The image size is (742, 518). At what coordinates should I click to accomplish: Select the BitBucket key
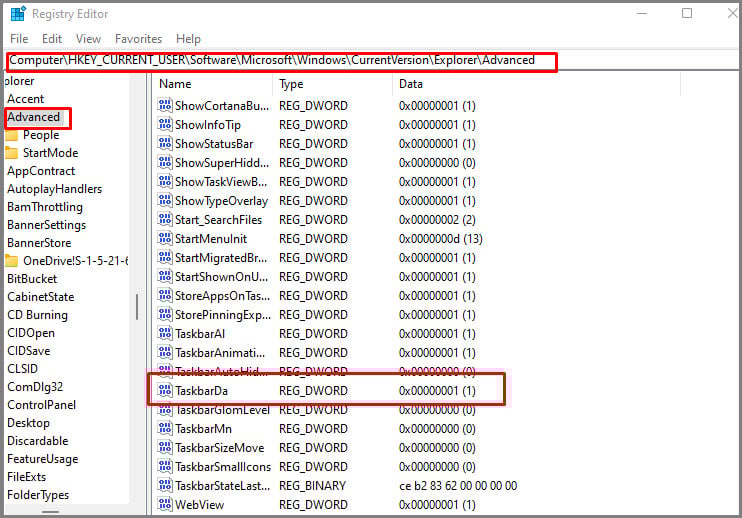[x=32, y=279]
